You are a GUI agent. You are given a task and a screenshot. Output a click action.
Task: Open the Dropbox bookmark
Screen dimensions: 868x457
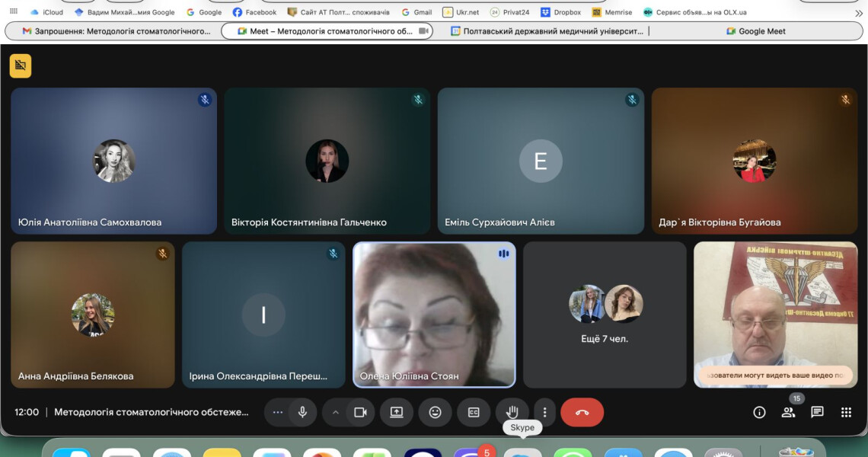(561, 12)
